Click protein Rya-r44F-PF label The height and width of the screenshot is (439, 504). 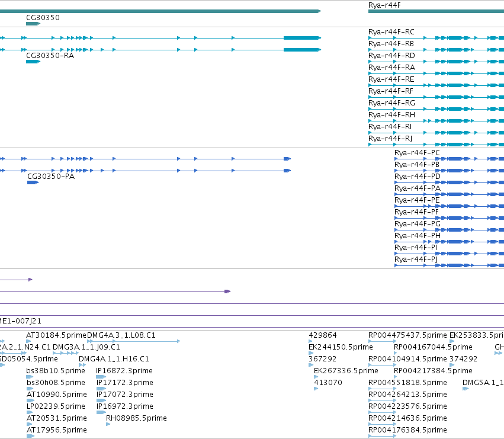click(x=416, y=212)
